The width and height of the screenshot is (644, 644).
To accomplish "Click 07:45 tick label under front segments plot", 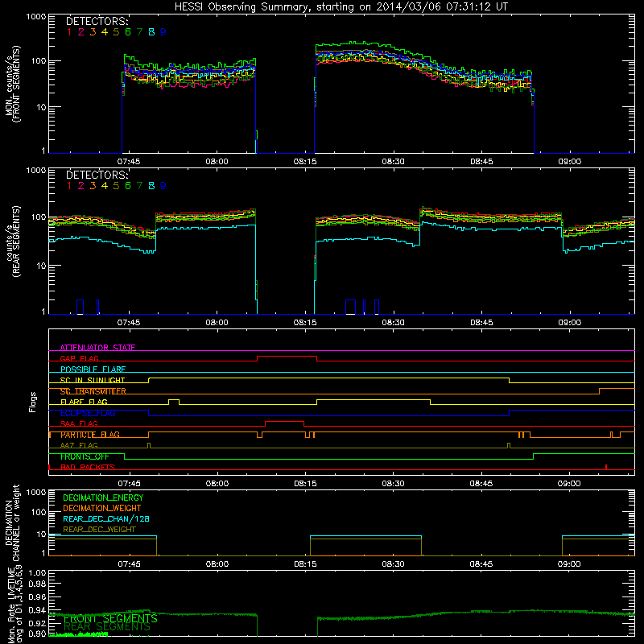I will click(x=129, y=162).
